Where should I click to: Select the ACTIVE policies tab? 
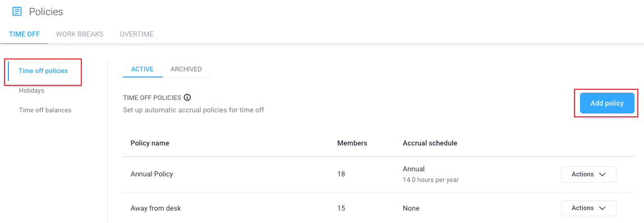pos(142,69)
